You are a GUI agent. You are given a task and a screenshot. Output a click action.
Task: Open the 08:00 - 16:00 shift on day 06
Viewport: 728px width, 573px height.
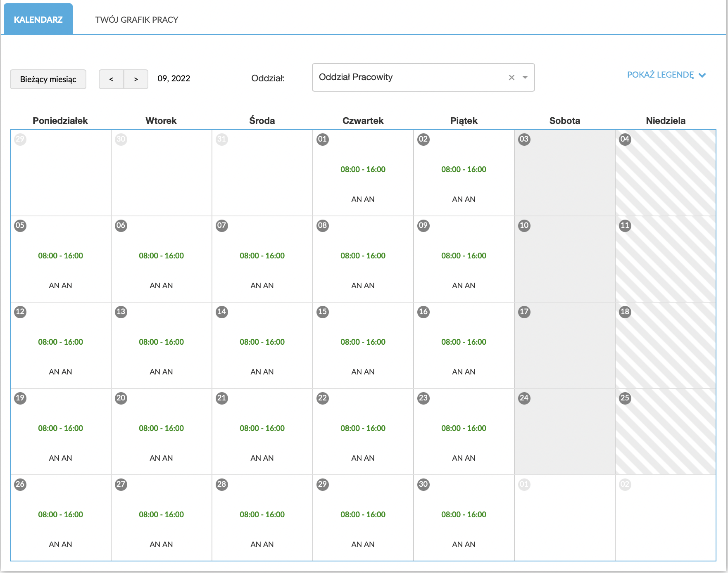point(161,256)
